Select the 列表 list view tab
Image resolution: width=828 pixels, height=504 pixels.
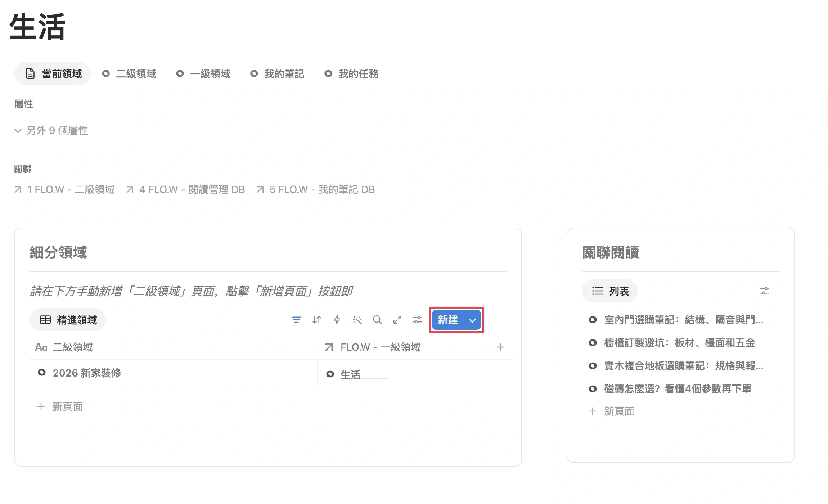coord(610,291)
